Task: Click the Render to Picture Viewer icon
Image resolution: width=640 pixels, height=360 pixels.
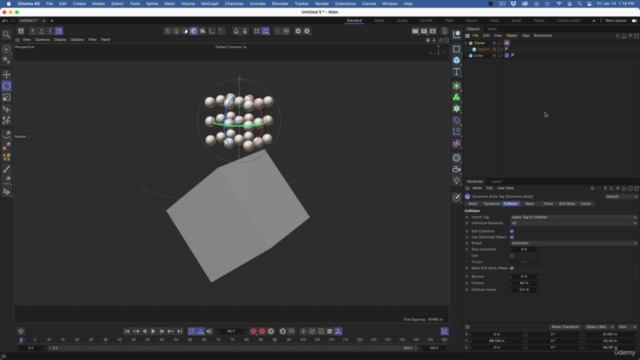Action: coord(424,31)
